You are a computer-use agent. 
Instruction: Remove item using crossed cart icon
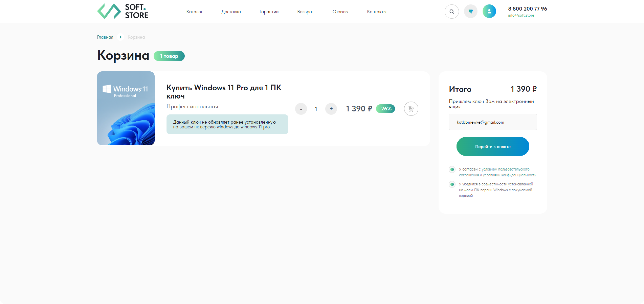point(411,109)
